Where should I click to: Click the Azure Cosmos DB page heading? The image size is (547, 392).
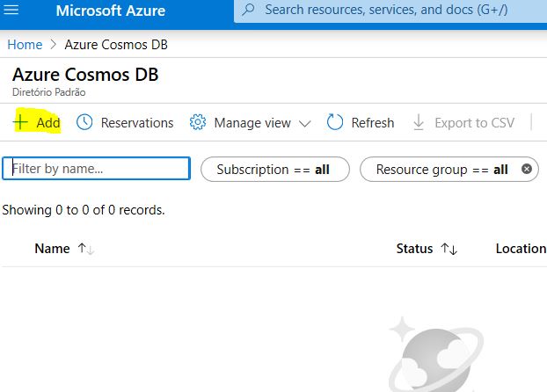coord(85,75)
